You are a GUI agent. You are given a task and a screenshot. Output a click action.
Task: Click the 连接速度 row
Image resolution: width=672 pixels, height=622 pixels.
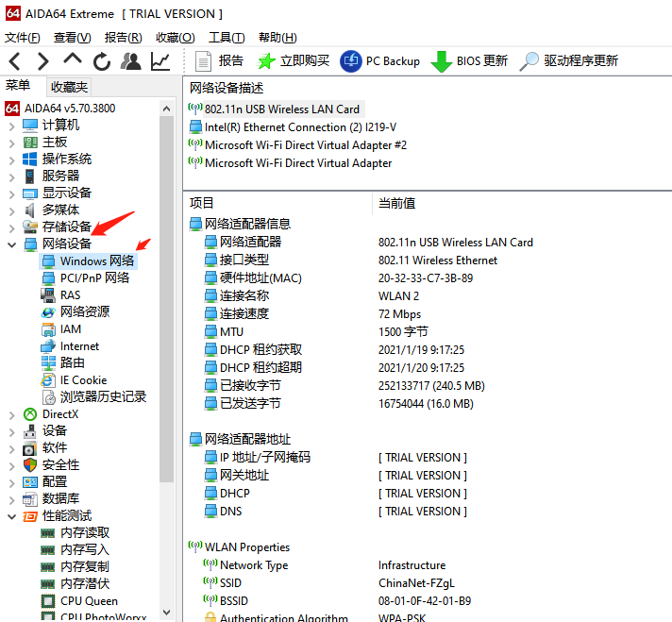(428, 313)
